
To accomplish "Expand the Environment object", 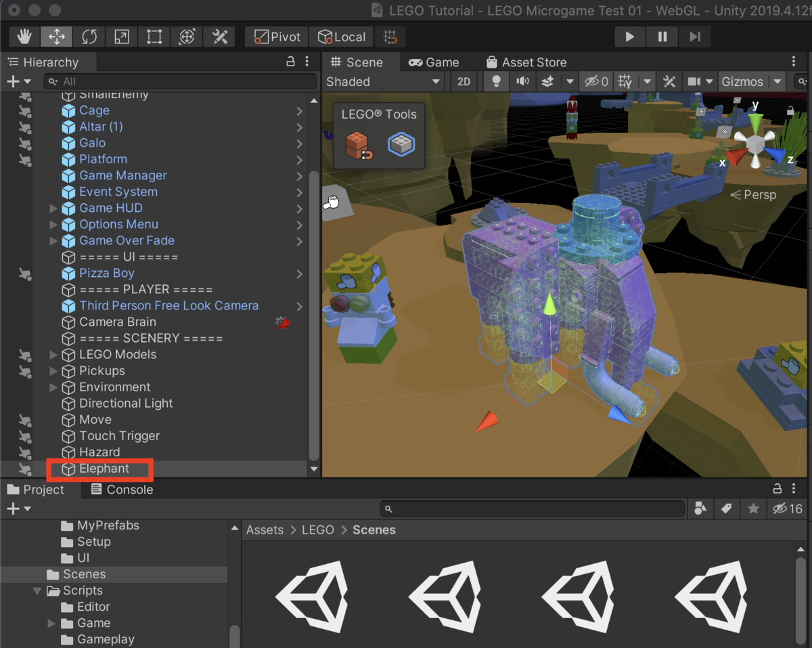I will tap(53, 387).
